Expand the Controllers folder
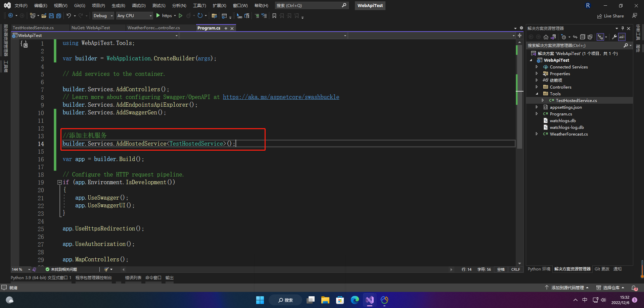 pos(537,87)
